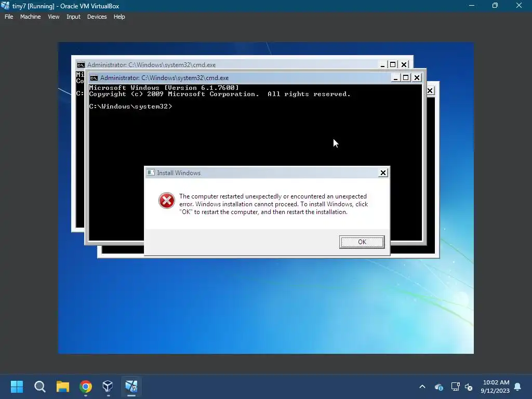Close the partially hidden third window
The height and width of the screenshot is (399, 532).
click(430, 90)
